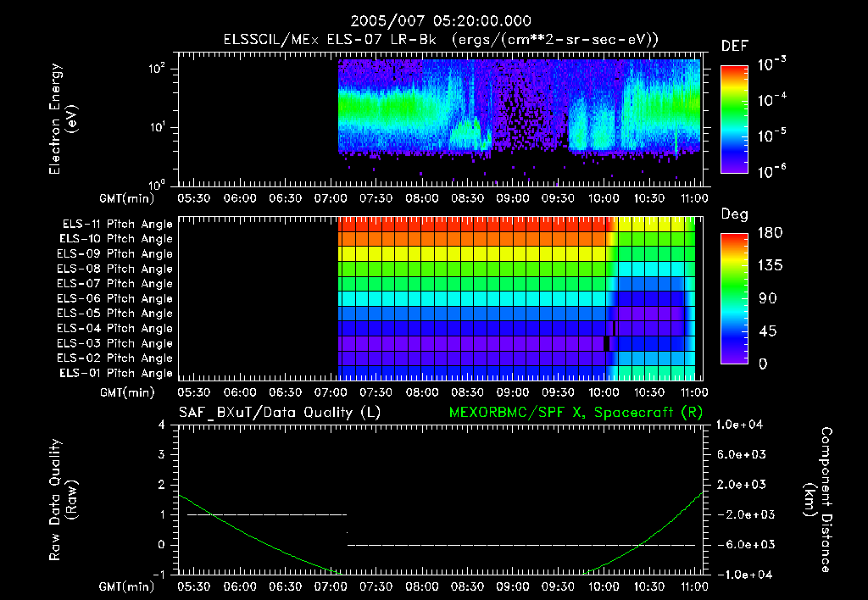The height and width of the screenshot is (600, 868).
Task: Click the 10⁻⁵ value on DEF scale
Action: coord(771,136)
